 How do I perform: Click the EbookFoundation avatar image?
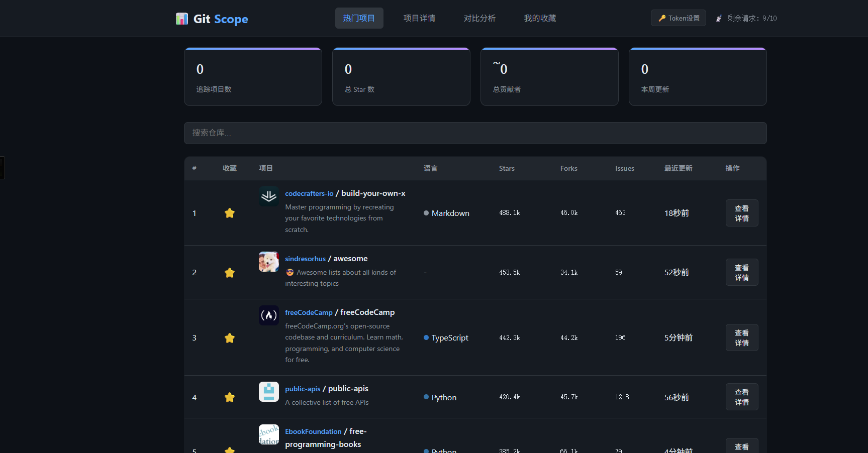268,434
